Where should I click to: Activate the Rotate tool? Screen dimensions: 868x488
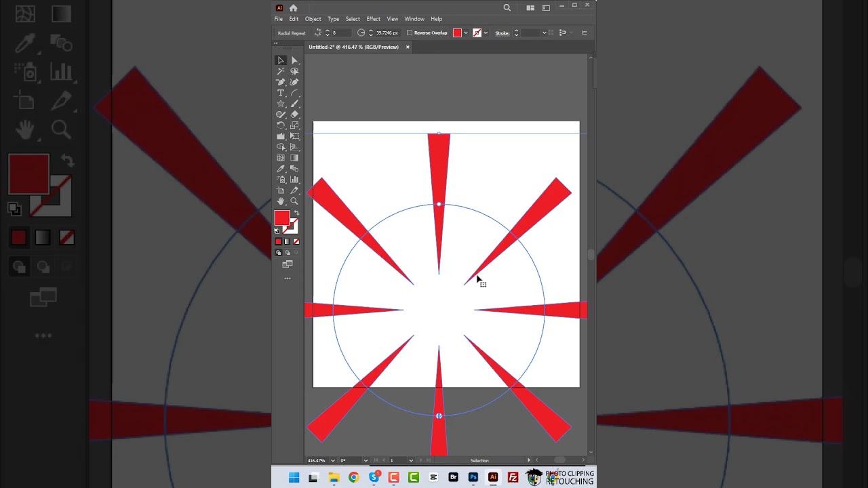tap(281, 125)
